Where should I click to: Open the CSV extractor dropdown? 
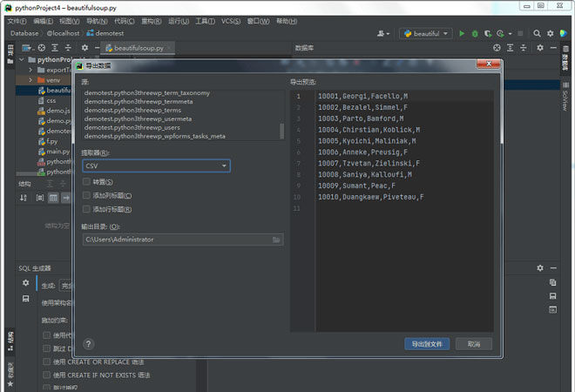[x=157, y=166]
